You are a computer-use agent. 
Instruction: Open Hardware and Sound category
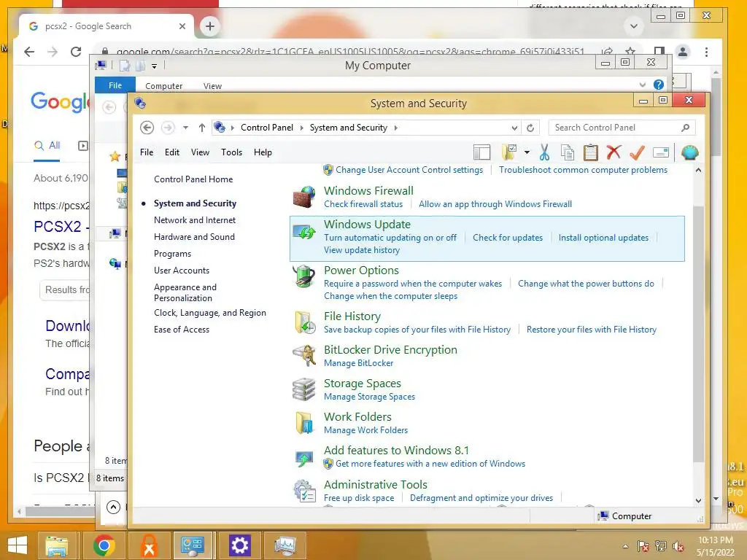tap(194, 237)
